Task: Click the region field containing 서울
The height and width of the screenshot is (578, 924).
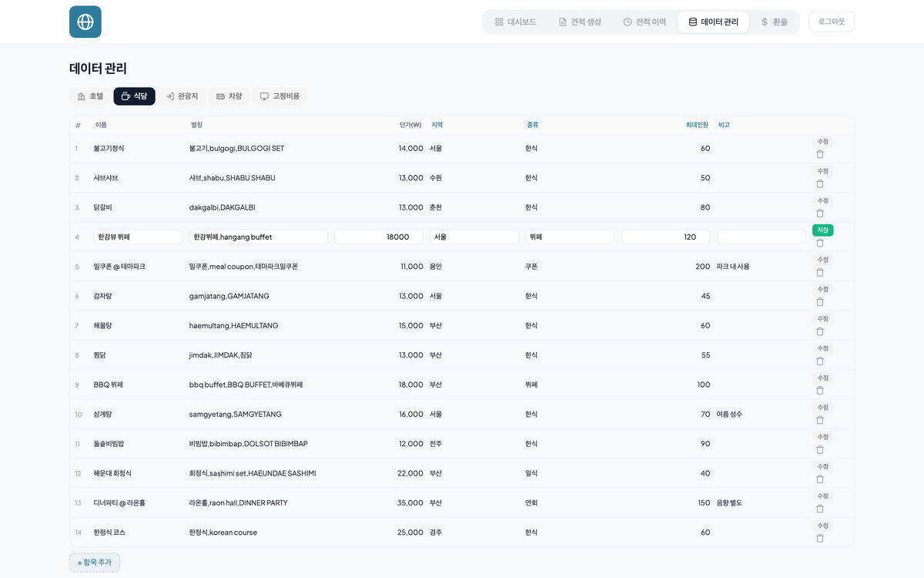Action: [474, 237]
